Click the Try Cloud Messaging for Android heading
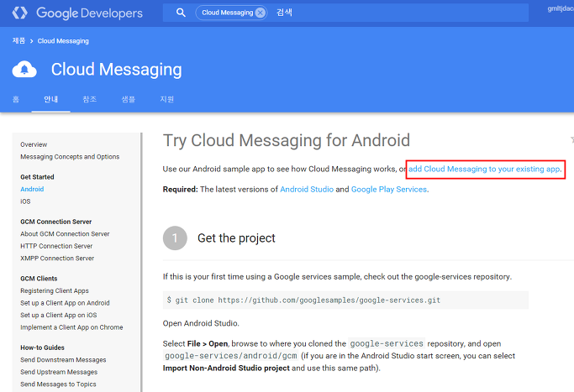The height and width of the screenshot is (392, 574). (287, 140)
